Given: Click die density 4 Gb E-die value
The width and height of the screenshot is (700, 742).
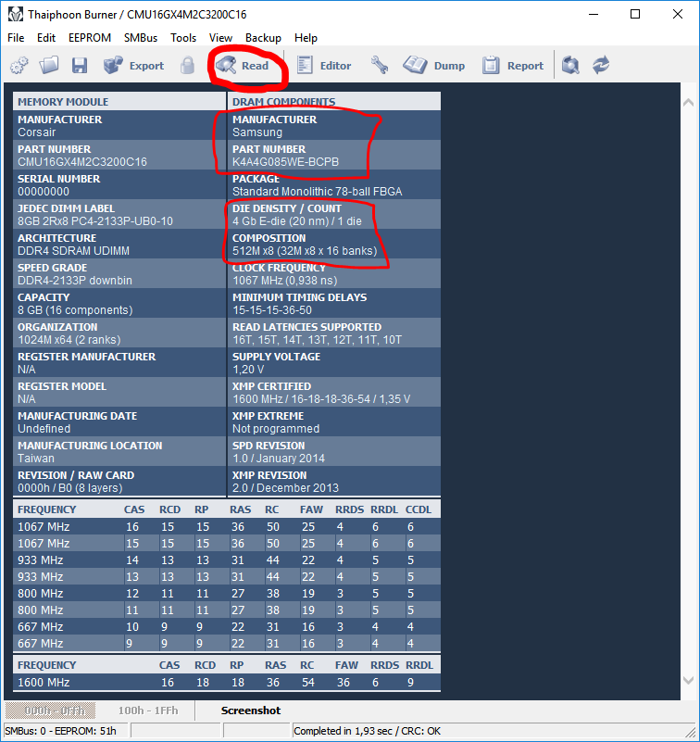Looking at the screenshot, I should tap(297, 221).
